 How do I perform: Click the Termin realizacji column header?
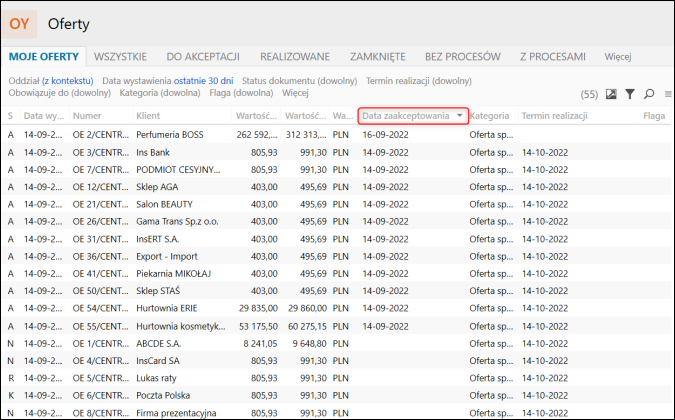[x=554, y=116]
